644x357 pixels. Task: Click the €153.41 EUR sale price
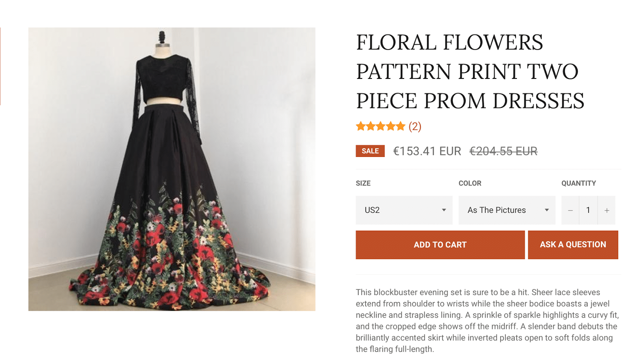click(427, 151)
